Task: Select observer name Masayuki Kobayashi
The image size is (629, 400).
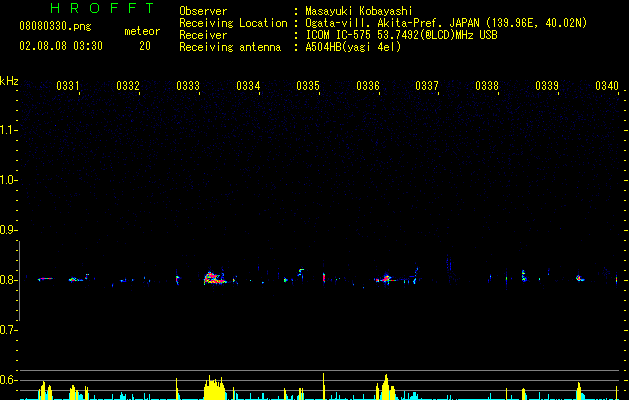Action: click(359, 11)
